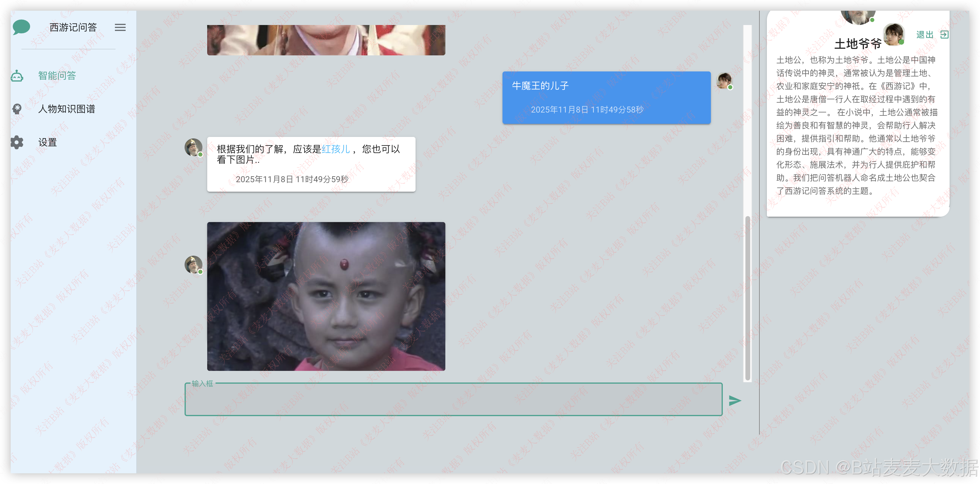Click the 退出 logout text
The width and height of the screenshot is (980, 484).
(x=924, y=35)
